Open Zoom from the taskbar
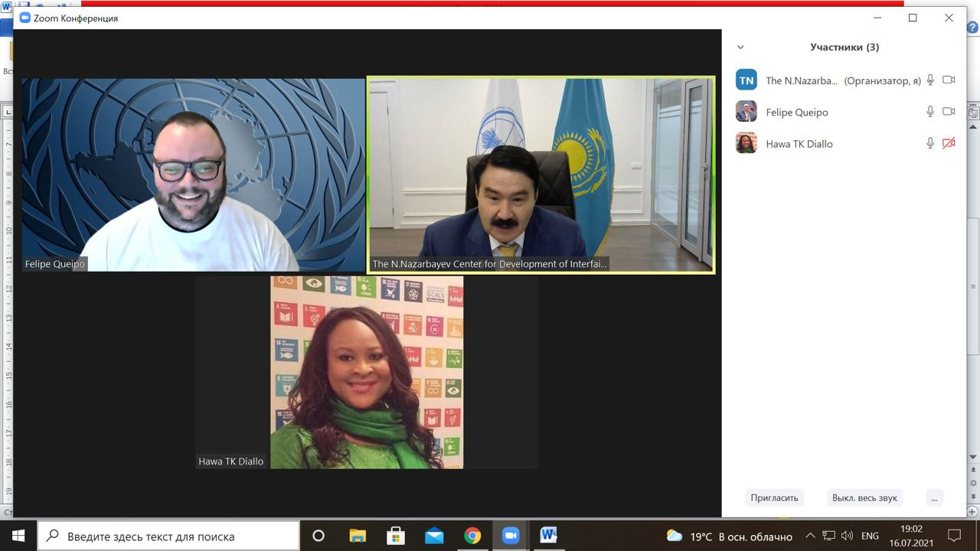The width and height of the screenshot is (980, 551). [511, 536]
